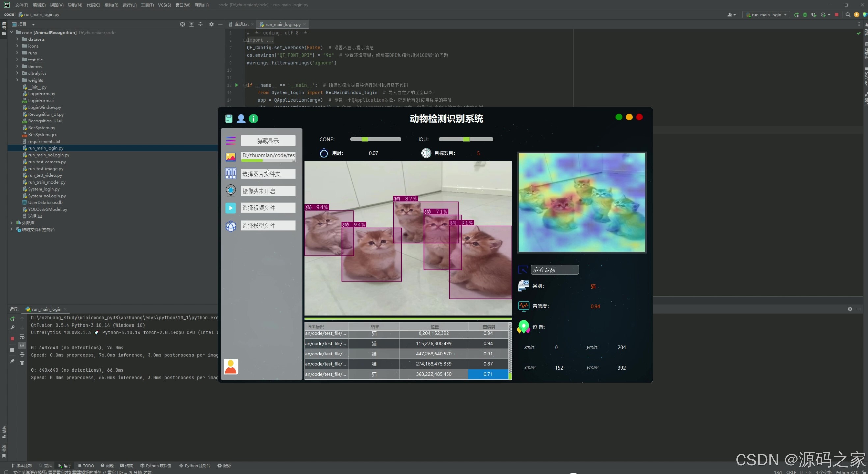Adjust the CONF slider
The image size is (868, 474).
pos(376,139)
